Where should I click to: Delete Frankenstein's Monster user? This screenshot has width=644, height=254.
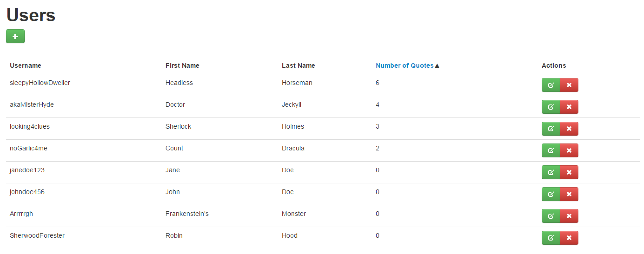pyautogui.click(x=569, y=216)
